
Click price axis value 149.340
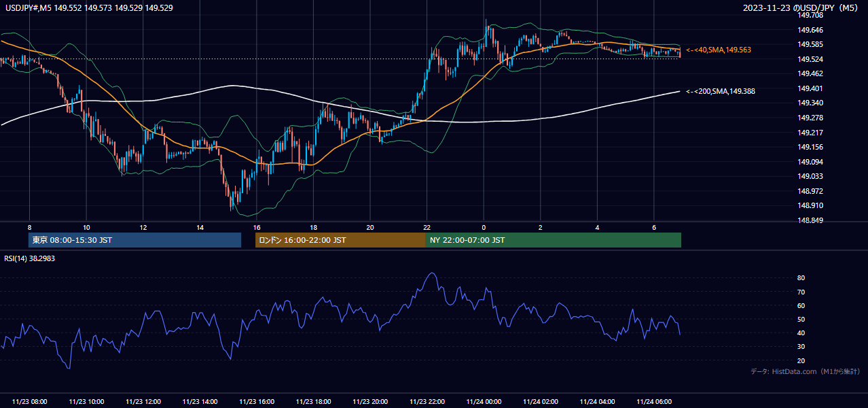tap(810, 103)
